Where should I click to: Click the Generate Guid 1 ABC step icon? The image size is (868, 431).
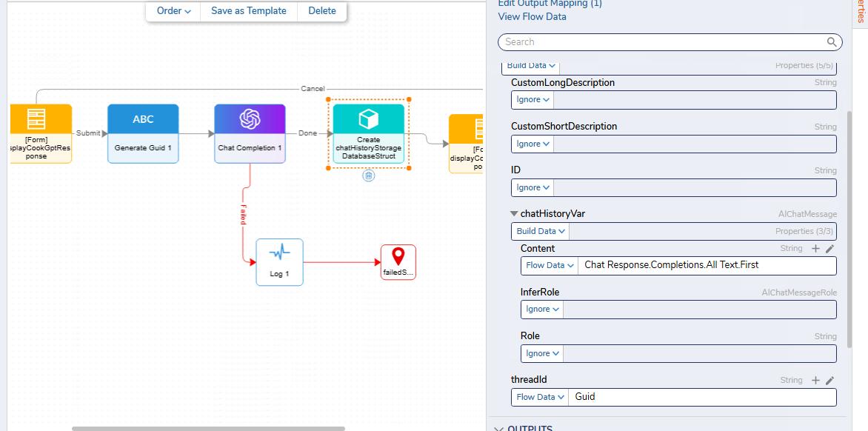pos(143,119)
